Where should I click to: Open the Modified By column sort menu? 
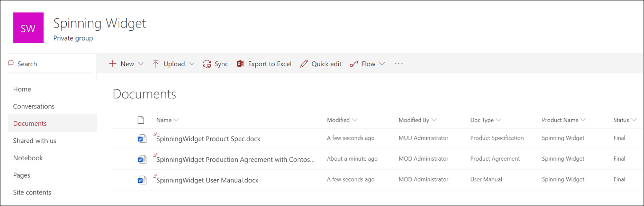[x=434, y=120]
